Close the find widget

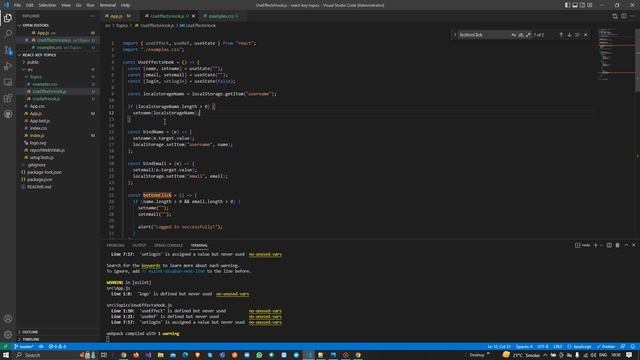click(x=586, y=35)
